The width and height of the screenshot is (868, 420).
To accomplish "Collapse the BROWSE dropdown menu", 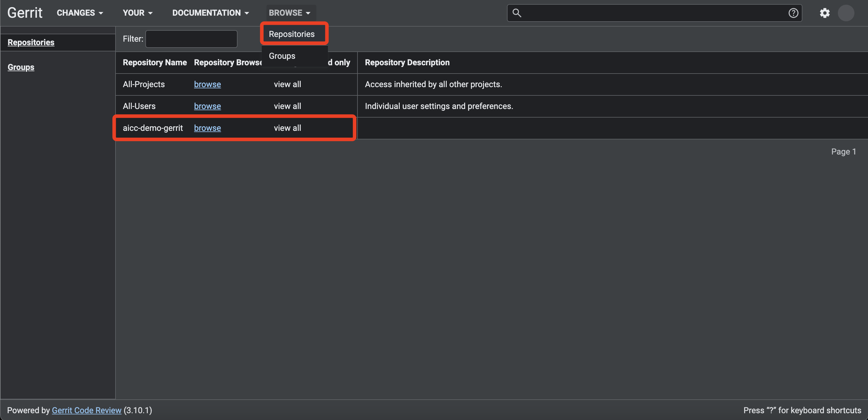I will point(290,13).
